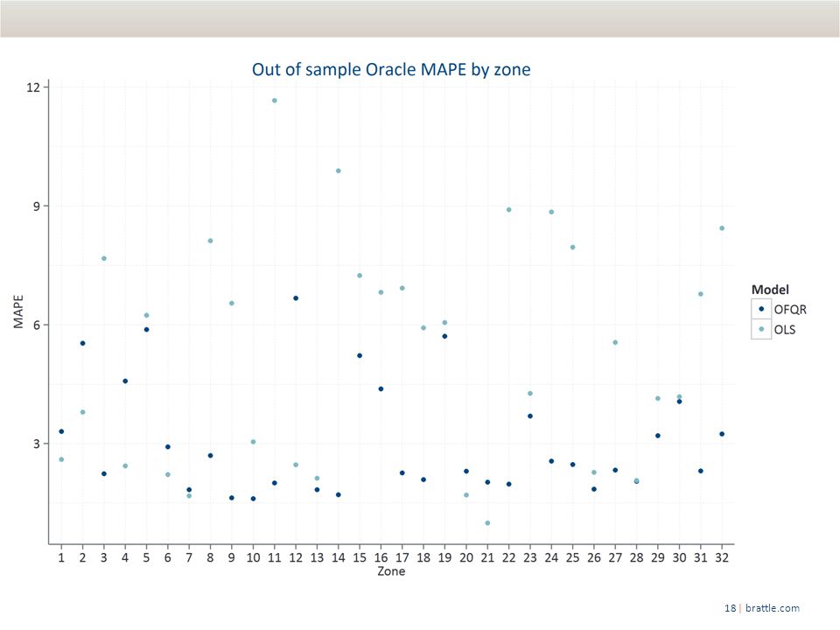Click x-axis zone label 8
The height and width of the screenshot is (630, 840).
pos(210,557)
